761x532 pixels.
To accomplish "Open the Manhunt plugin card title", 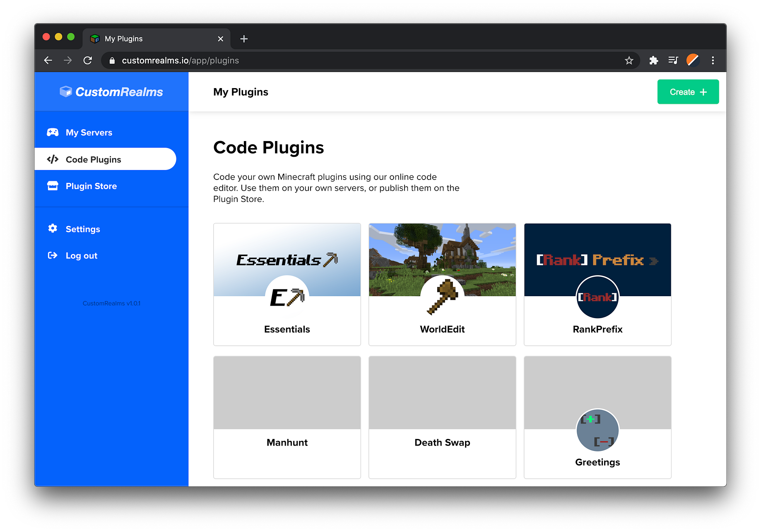I will pyautogui.click(x=287, y=443).
